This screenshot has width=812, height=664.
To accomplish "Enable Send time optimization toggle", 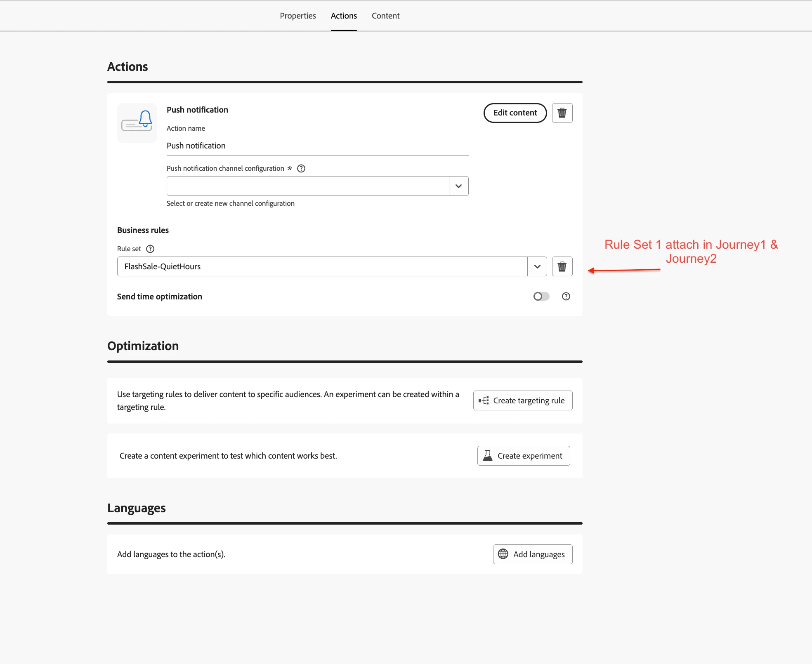I will tap(541, 297).
